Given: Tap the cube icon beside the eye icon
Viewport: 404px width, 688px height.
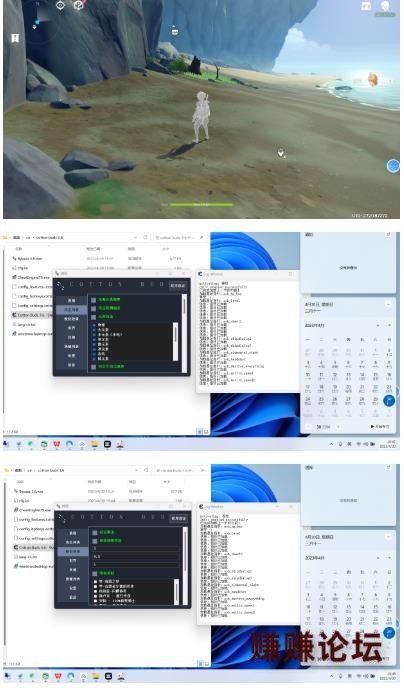Looking at the screenshot, I should point(78,5).
